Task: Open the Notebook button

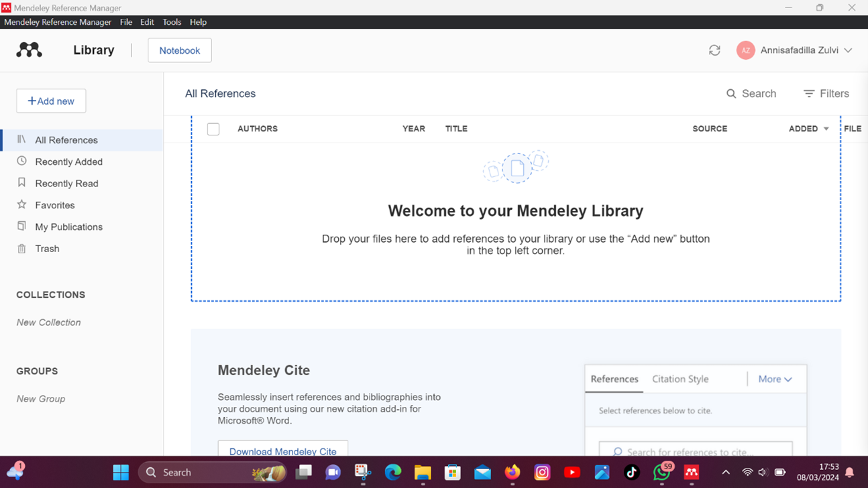Action: click(180, 50)
